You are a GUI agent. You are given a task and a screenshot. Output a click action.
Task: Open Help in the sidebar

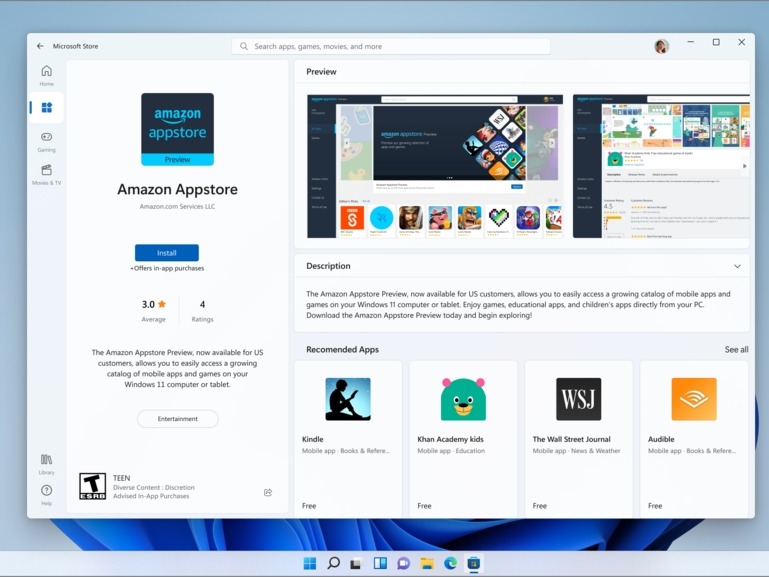pos(47,495)
